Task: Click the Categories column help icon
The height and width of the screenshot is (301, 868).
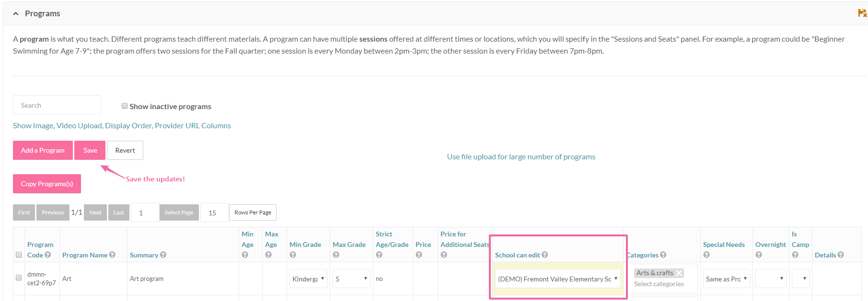Action: pos(663,255)
